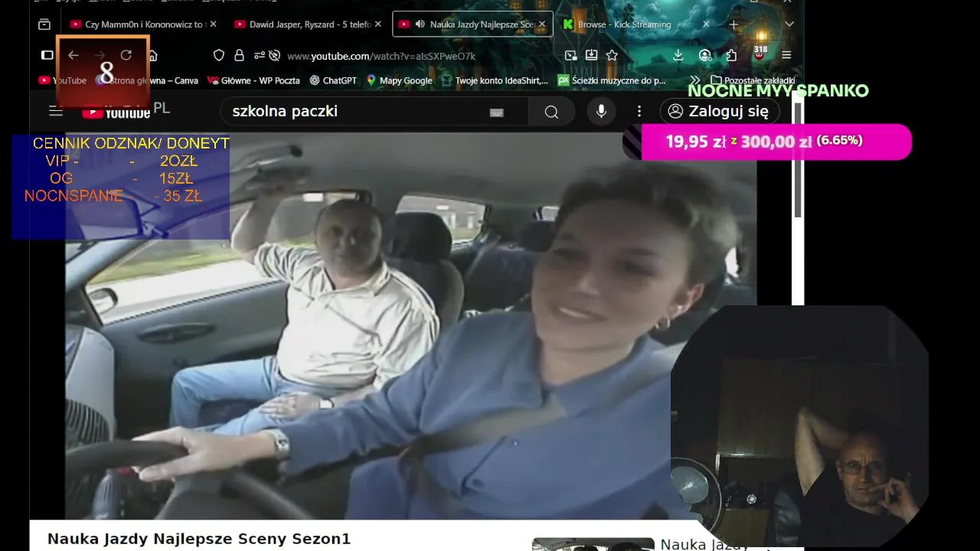Mute the playing Nauka Jazdy tab
The height and width of the screenshot is (551, 980).
pyautogui.click(x=420, y=24)
